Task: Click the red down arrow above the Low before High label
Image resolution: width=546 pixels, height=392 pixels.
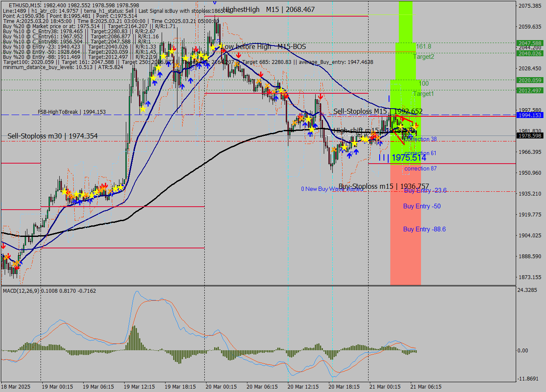Action: pyautogui.click(x=224, y=50)
